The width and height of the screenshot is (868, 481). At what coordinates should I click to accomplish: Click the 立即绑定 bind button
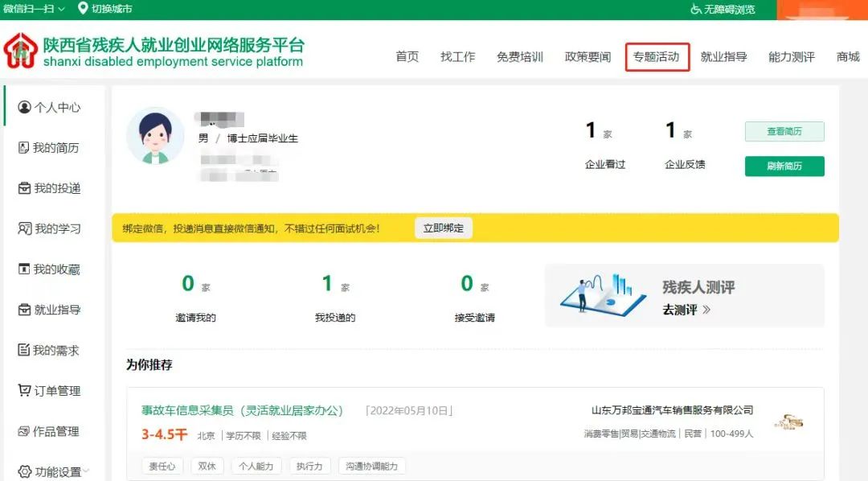tap(443, 228)
